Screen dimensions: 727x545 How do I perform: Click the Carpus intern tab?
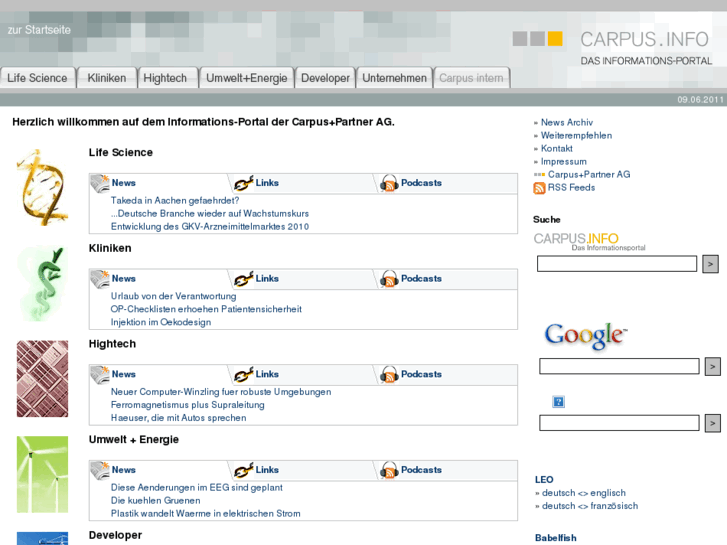pyautogui.click(x=471, y=78)
